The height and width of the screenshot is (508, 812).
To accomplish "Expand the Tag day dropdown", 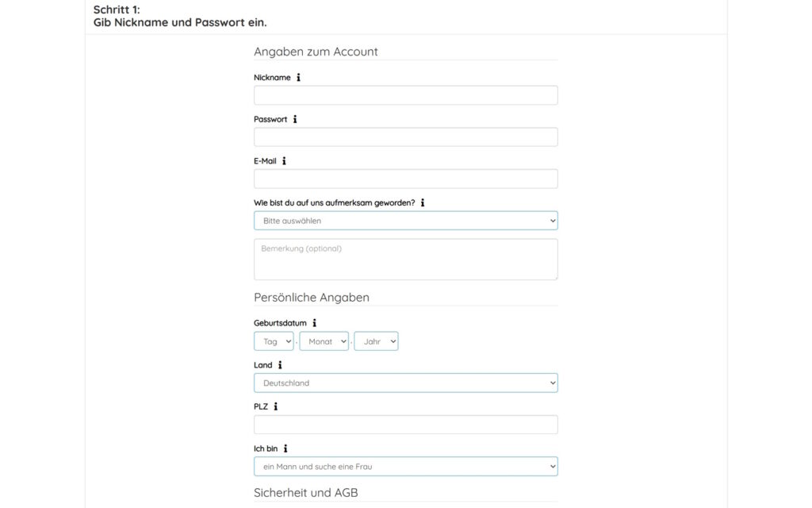I will pyautogui.click(x=274, y=341).
